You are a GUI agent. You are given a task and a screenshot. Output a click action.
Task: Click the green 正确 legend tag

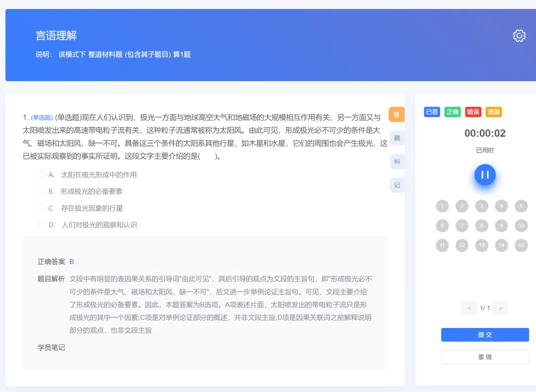(452, 112)
